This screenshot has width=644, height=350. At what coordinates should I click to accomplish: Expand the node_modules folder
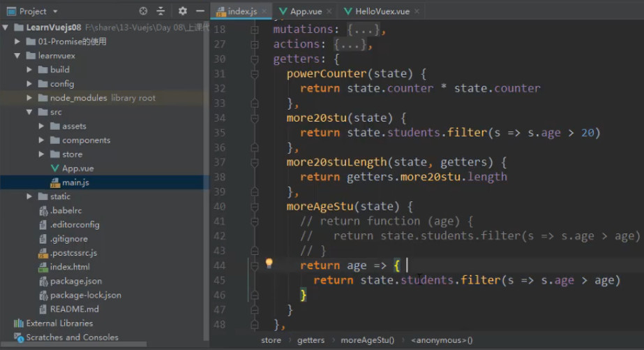click(29, 98)
